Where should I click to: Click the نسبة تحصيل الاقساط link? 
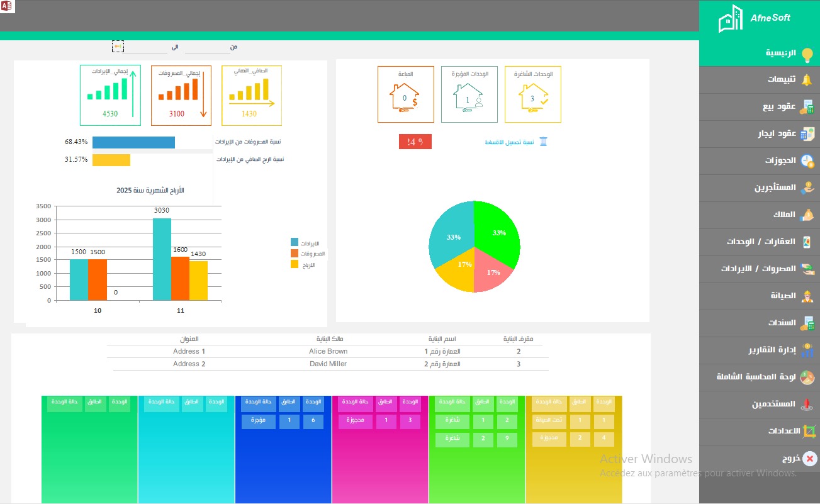click(509, 143)
